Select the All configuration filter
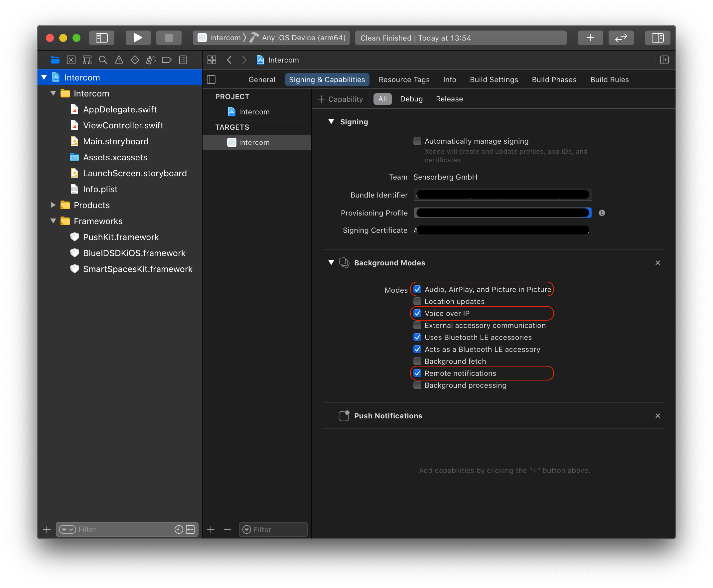 click(x=382, y=99)
